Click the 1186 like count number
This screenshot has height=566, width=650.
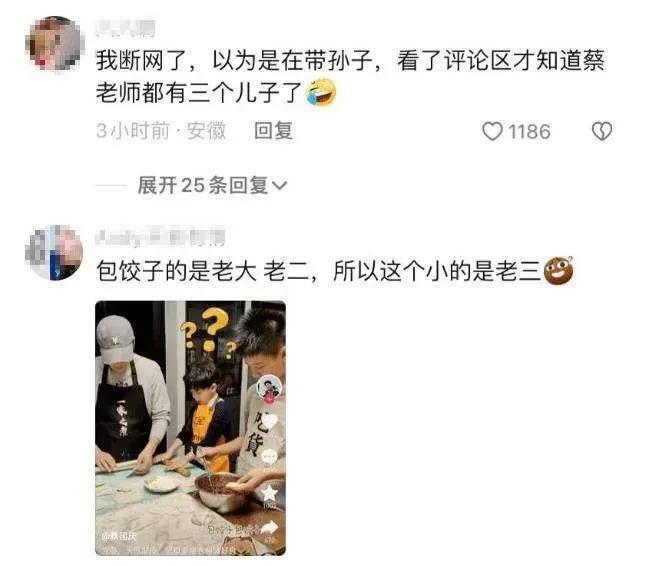tap(529, 132)
